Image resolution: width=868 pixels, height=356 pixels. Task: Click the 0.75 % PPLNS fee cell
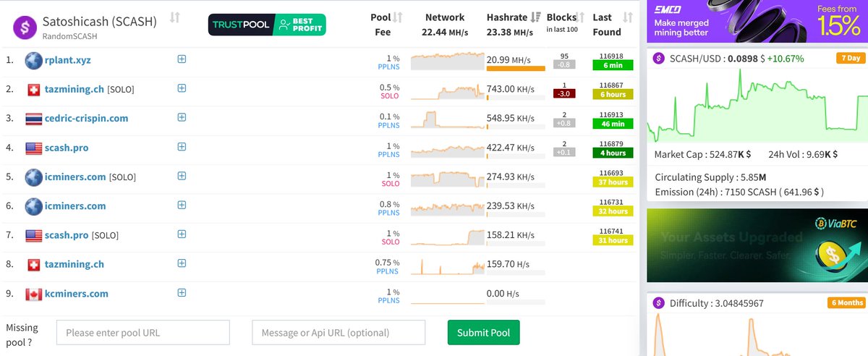coord(388,267)
